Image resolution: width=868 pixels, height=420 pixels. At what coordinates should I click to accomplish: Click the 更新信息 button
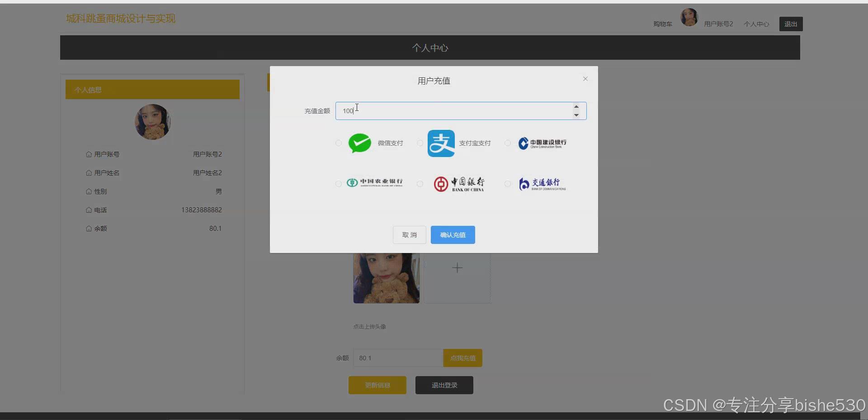pyautogui.click(x=377, y=385)
